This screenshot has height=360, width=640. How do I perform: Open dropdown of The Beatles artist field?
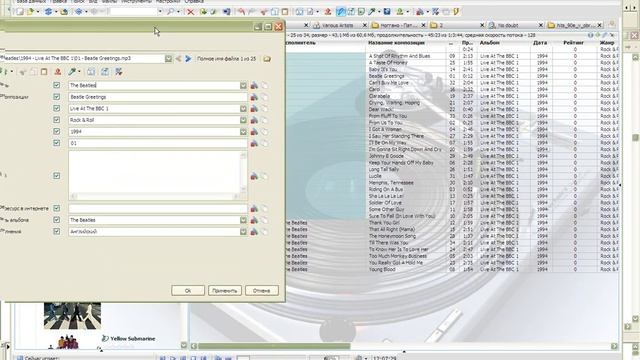click(243, 85)
